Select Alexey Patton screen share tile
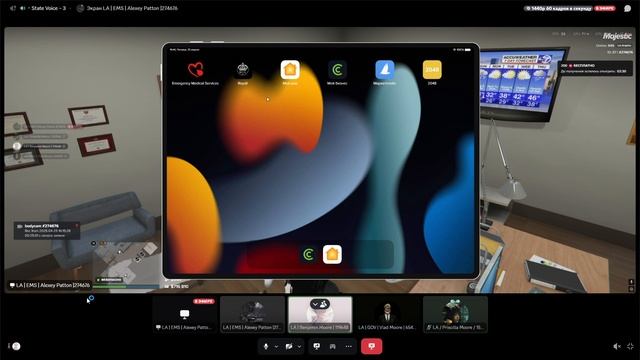 click(185, 314)
